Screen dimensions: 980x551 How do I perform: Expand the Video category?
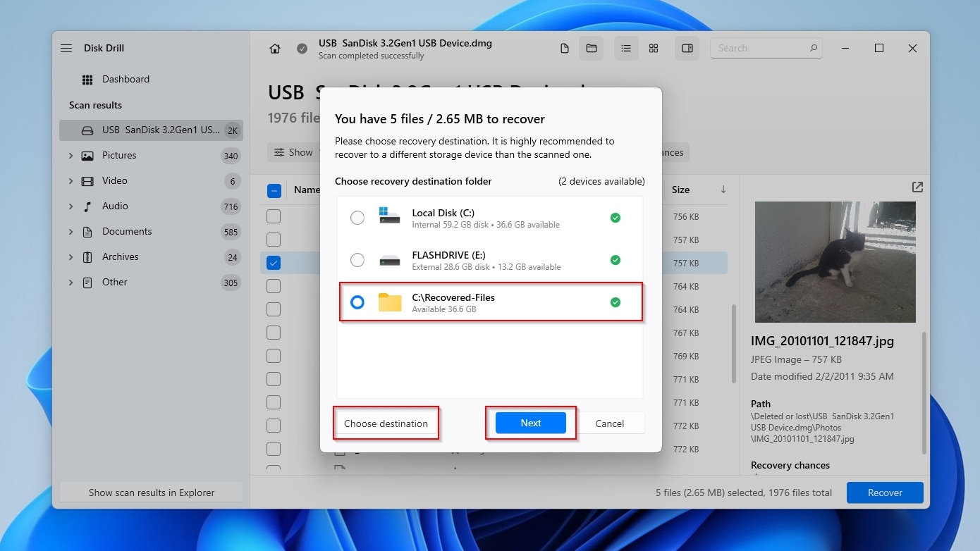(71, 181)
